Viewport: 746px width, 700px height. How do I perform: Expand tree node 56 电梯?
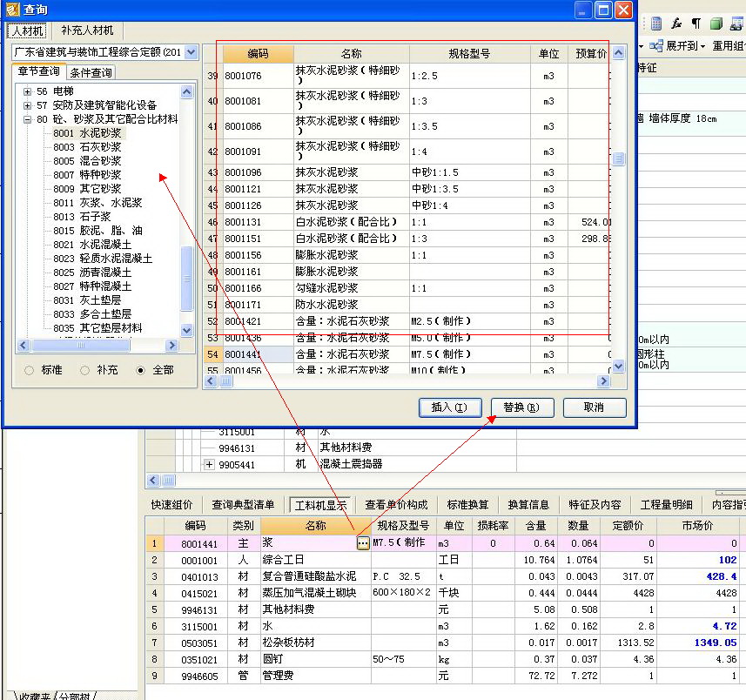[27, 91]
